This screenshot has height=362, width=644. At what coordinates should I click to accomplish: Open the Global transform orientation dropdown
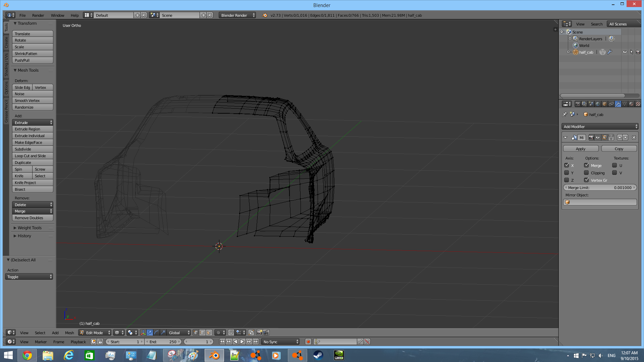coord(179,333)
